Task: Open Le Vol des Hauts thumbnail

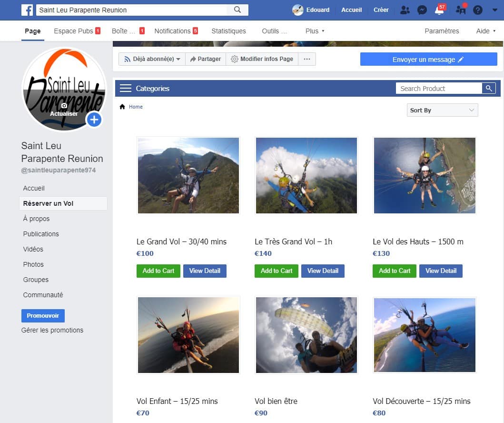Action: point(425,175)
